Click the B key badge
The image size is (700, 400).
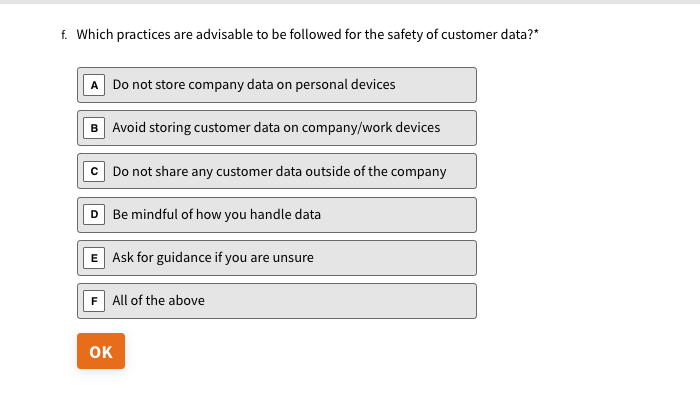[94, 128]
